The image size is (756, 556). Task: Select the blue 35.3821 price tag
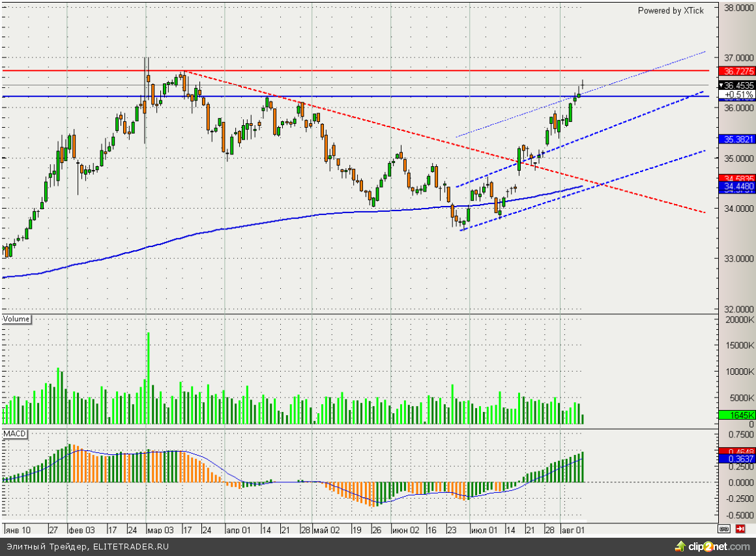coord(737,139)
